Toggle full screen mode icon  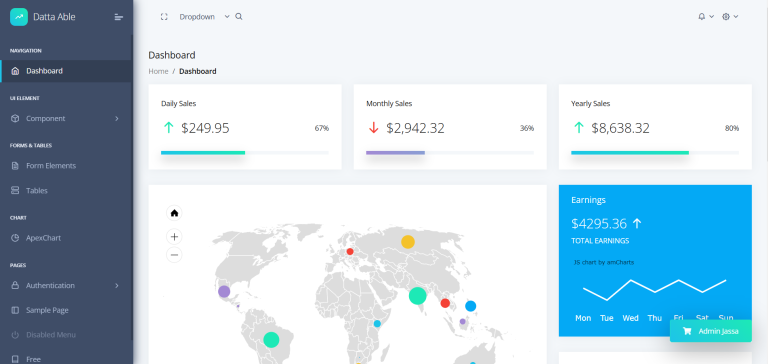tap(164, 17)
